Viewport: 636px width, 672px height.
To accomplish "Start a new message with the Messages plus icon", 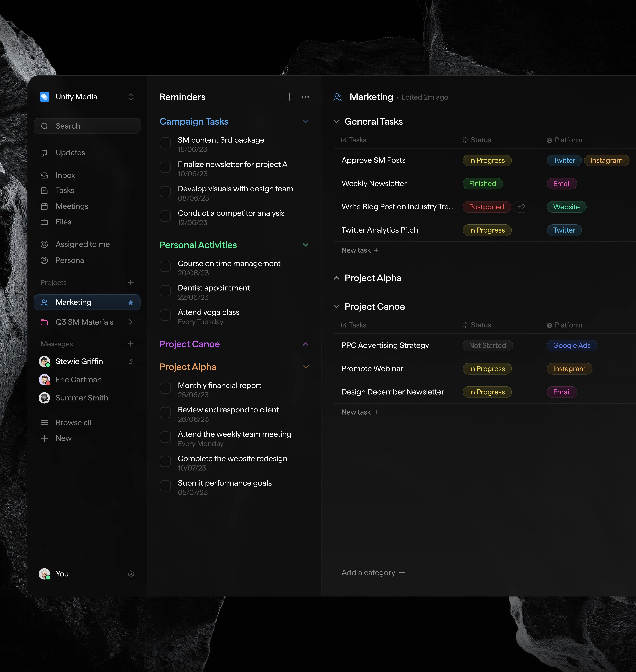I will coord(131,344).
